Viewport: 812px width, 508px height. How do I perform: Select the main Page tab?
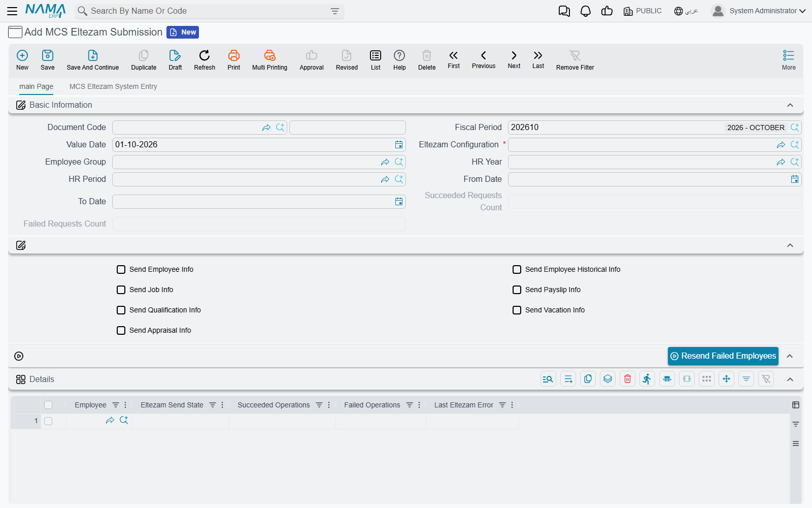tap(36, 86)
